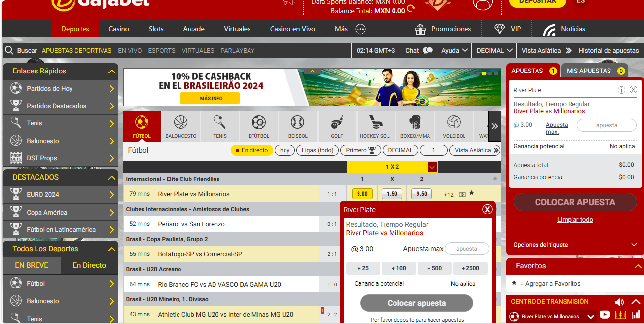Open the 1 X 2 market dropdown
This screenshot has width=644, height=324.
pyautogui.click(x=432, y=167)
